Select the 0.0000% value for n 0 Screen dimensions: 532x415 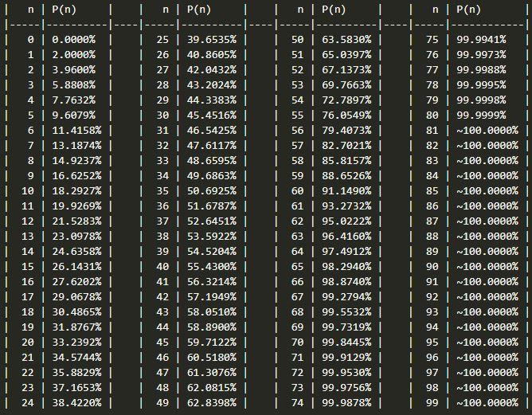73,39
